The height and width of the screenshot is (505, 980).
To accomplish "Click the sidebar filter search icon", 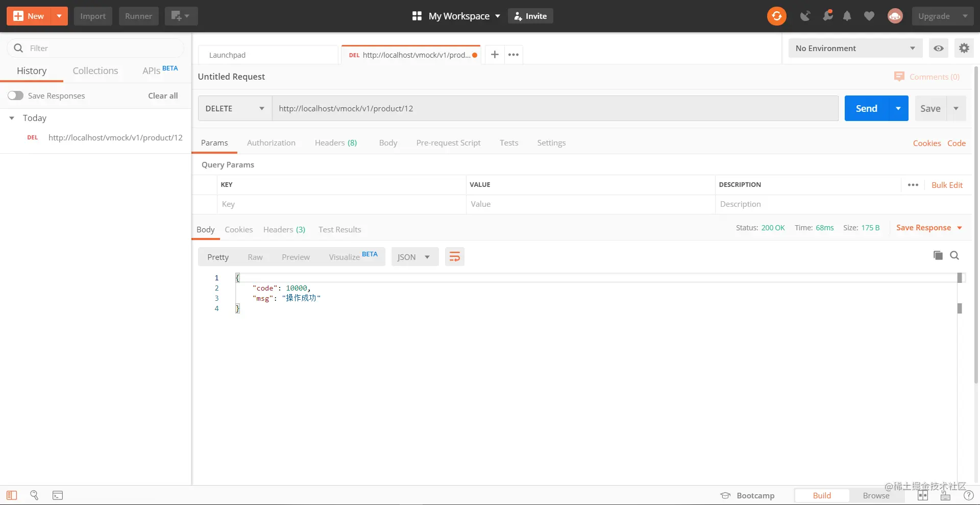I will pyautogui.click(x=18, y=48).
